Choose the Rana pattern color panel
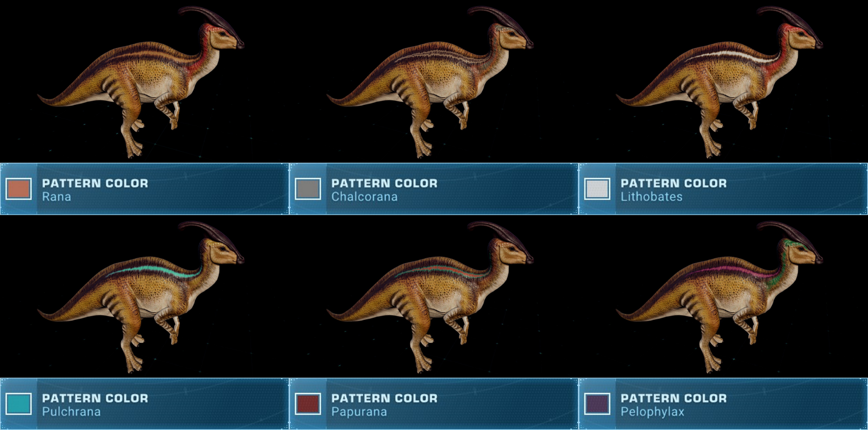 coord(144,189)
